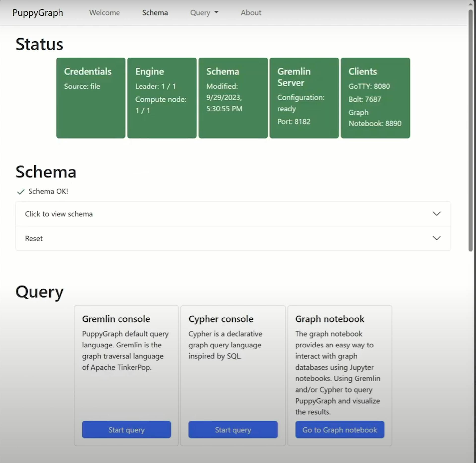Click the Query section heading

click(39, 292)
